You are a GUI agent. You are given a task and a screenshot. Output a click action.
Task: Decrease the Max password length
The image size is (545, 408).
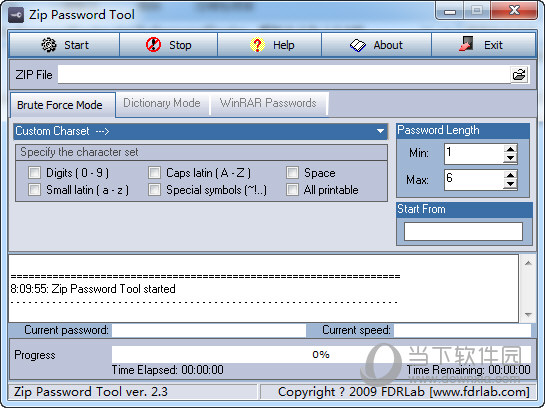(x=510, y=184)
